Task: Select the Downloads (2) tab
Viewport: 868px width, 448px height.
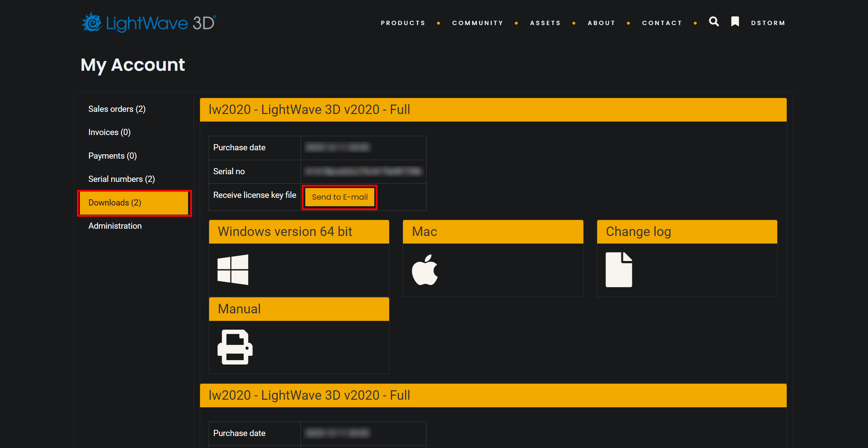Action: (x=134, y=203)
